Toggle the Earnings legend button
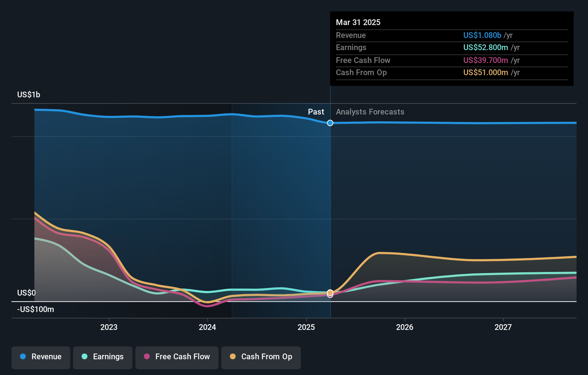Image resolution: width=588 pixels, height=375 pixels. tap(103, 357)
